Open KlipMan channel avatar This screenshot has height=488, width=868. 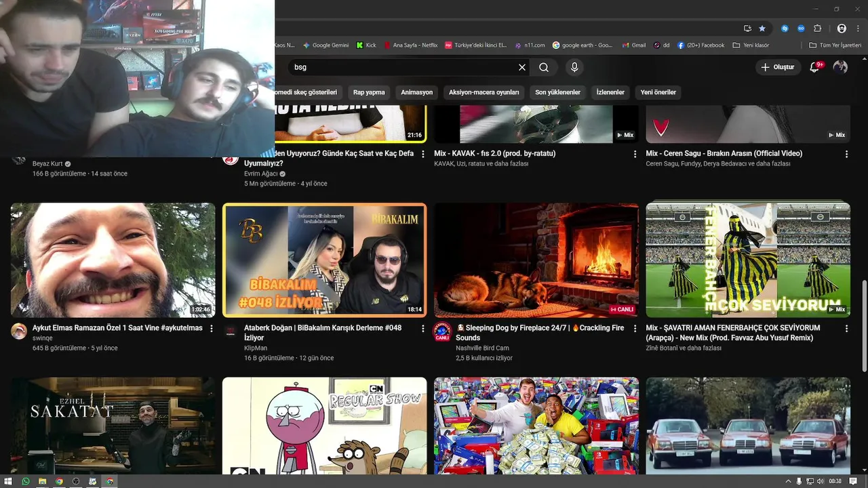click(x=231, y=331)
